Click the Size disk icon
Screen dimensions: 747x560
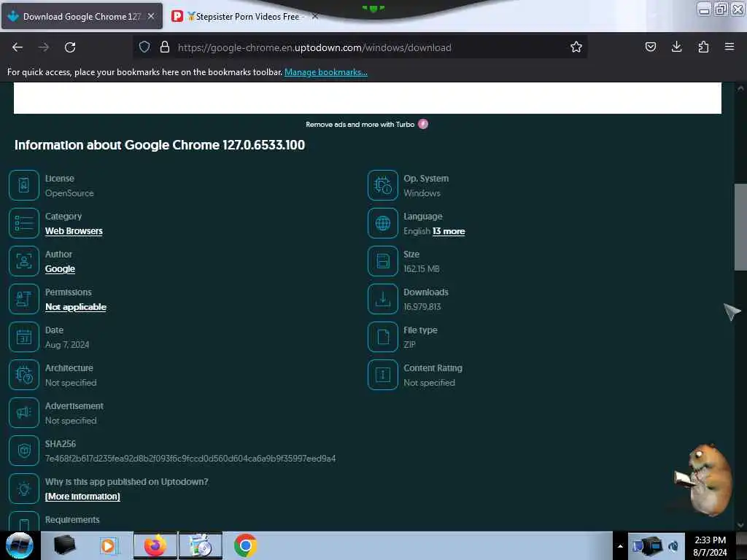click(382, 261)
